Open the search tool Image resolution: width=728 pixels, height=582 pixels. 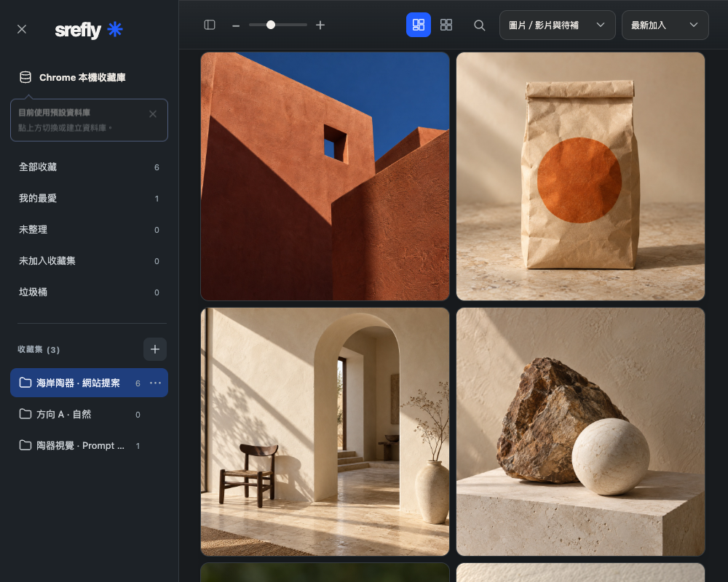[x=480, y=25]
